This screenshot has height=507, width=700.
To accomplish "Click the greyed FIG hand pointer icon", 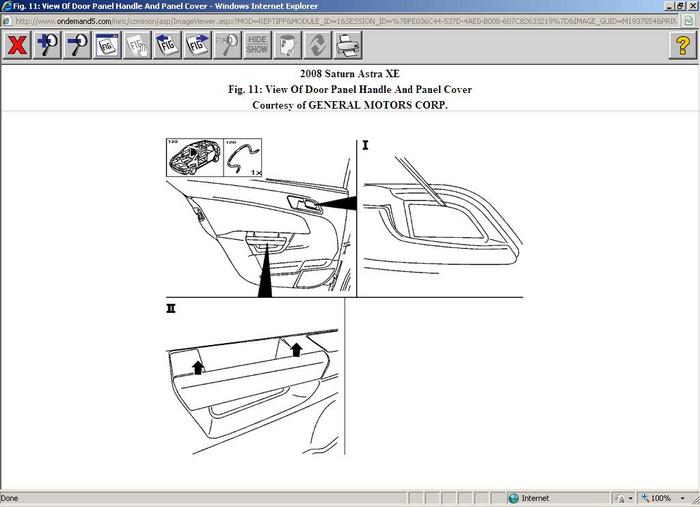I will pyautogui.click(x=137, y=45).
